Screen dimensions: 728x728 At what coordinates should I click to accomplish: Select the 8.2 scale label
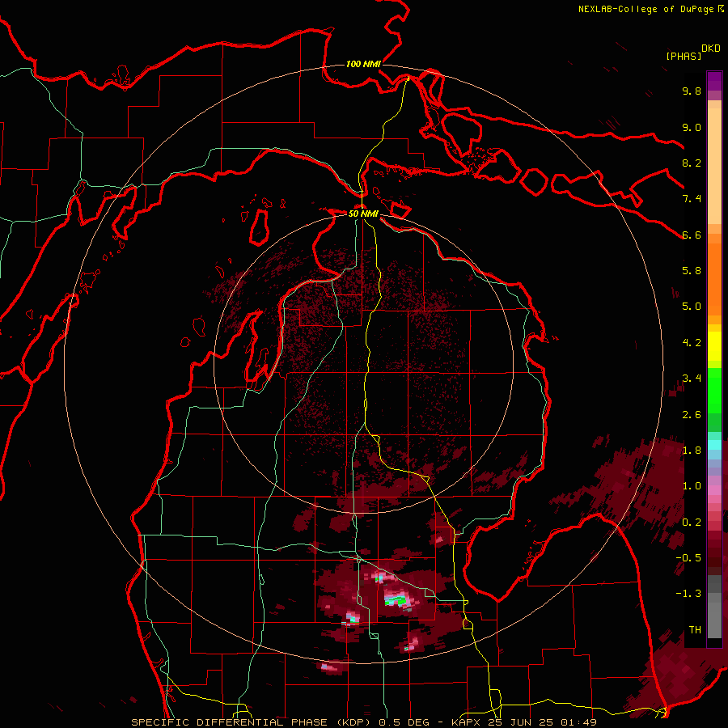tap(692, 163)
